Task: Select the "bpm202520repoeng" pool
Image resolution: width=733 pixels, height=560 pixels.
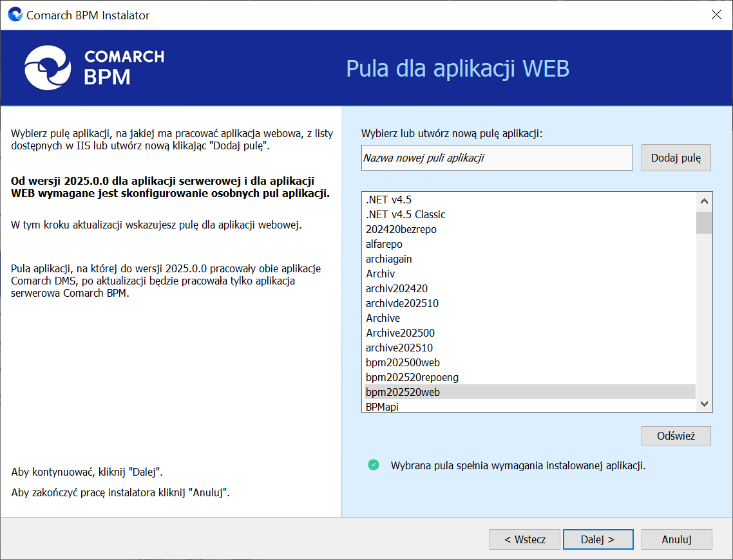Action: [529, 377]
